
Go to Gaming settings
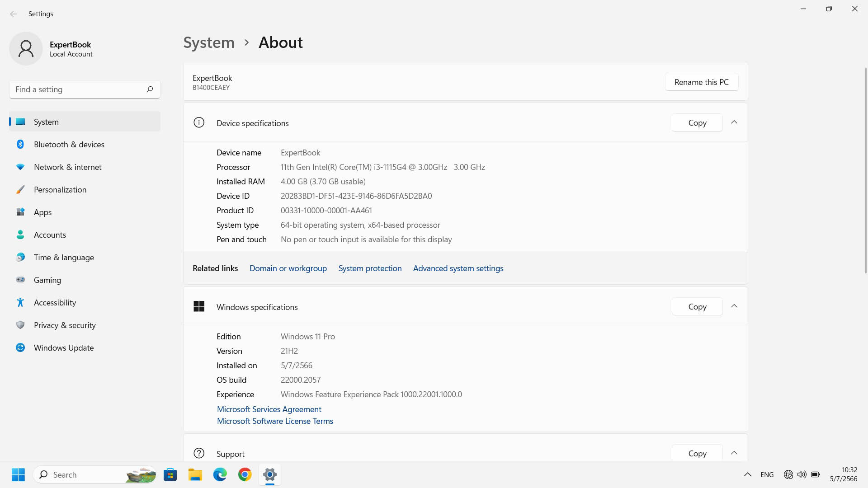(x=85, y=280)
